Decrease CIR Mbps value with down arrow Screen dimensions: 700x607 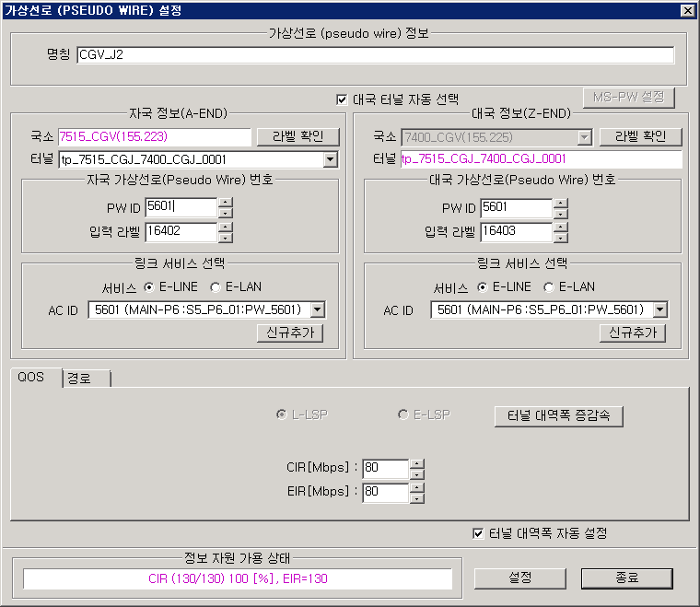tap(416, 474)
